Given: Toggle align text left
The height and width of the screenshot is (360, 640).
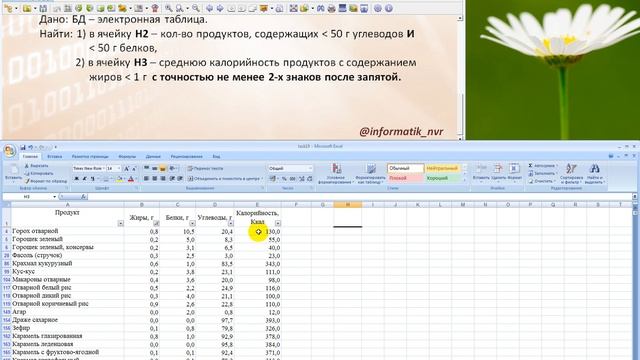Looking at the screenshot, I should [x=146, y=179].
